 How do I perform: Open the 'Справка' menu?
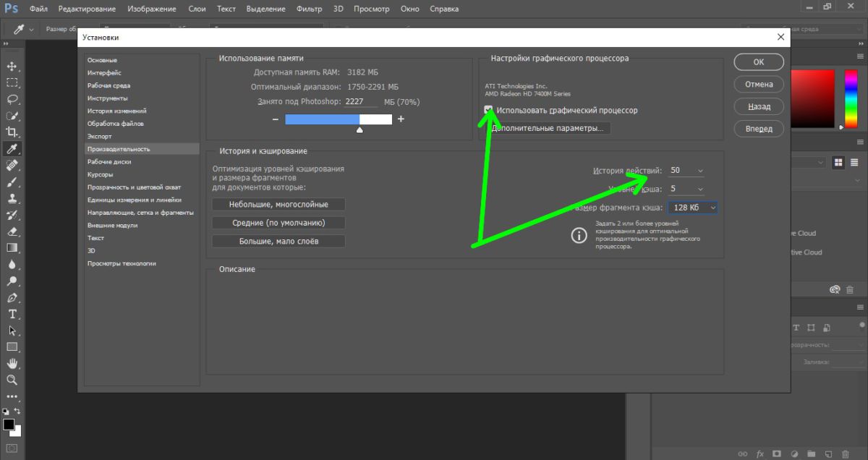pos(443,9)
